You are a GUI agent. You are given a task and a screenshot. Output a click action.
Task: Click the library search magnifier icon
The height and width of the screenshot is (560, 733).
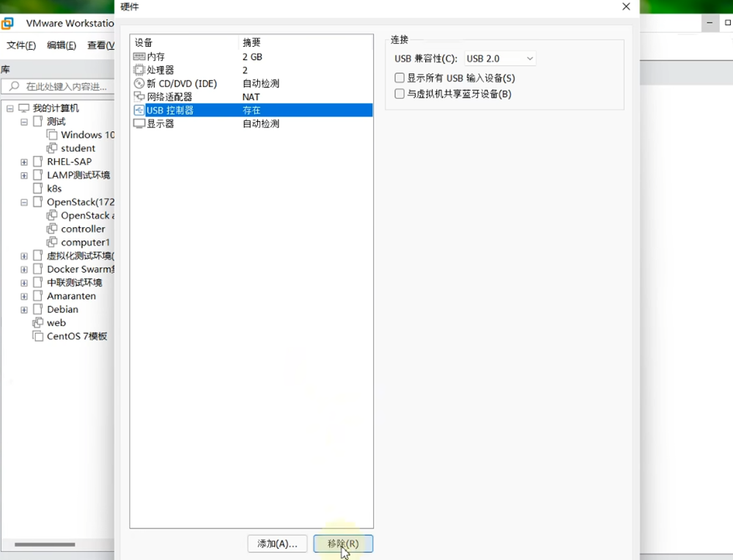tap(14, 86)
